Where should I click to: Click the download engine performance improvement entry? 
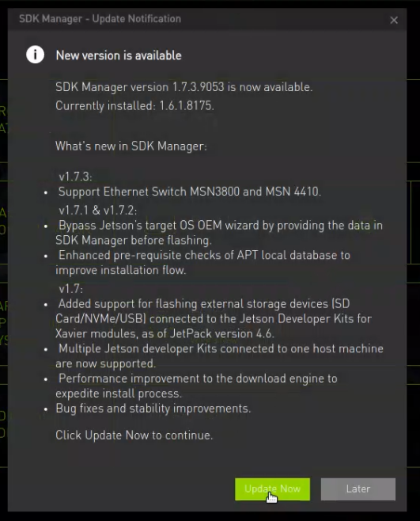[196, 386]
